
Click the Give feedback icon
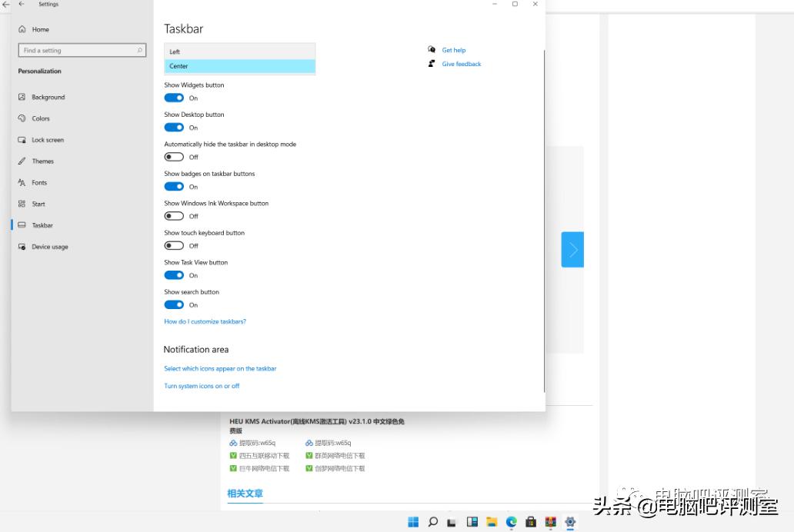(432, 64)
